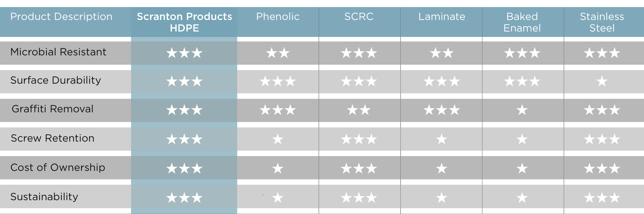Select the Stainless Steel column header
This screenshot has height=214, width=644.
pos(602,22)
